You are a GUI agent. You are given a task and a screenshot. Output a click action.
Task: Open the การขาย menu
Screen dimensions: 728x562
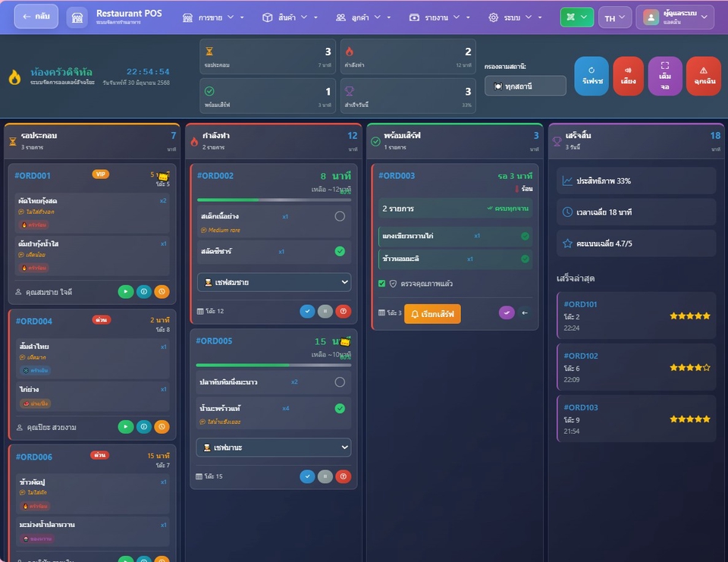point(212,17)
